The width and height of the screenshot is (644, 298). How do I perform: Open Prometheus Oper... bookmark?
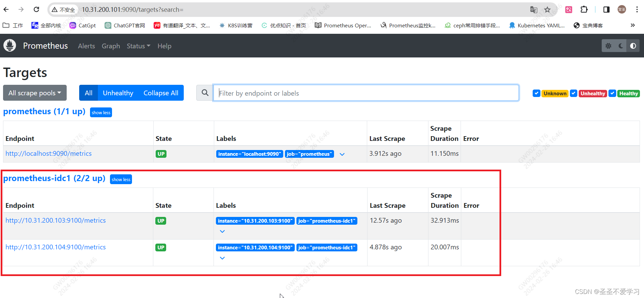[x=343, y=25]
